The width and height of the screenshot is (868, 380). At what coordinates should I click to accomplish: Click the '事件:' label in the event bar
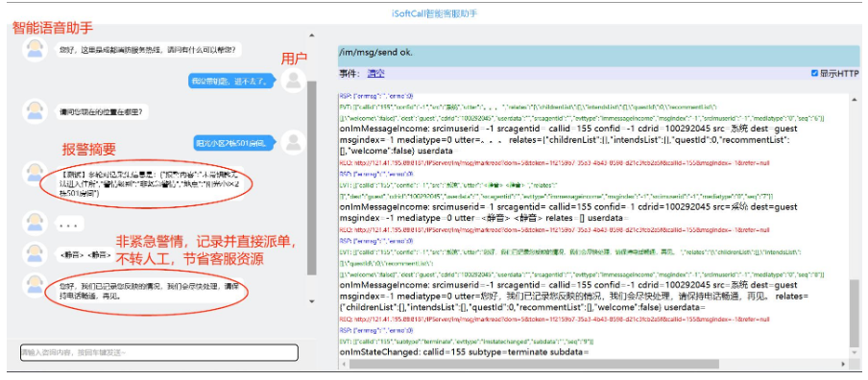tap(350, 73)
